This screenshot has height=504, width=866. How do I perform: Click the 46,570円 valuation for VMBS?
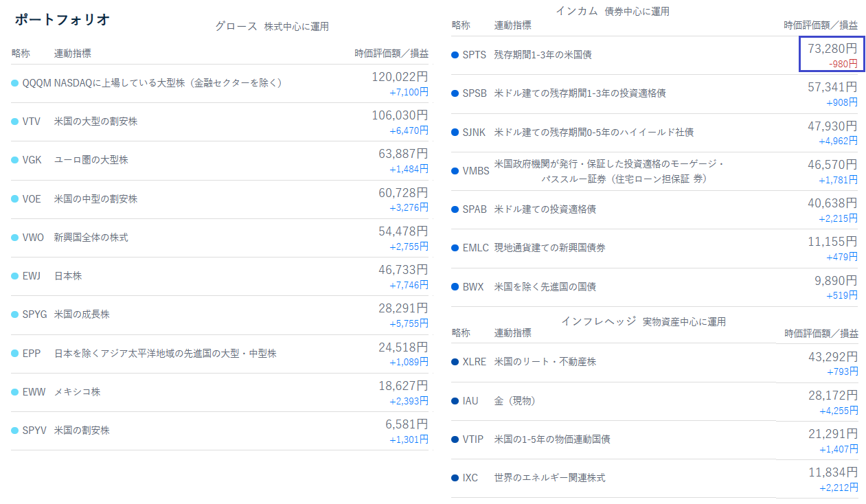[832, 165]
